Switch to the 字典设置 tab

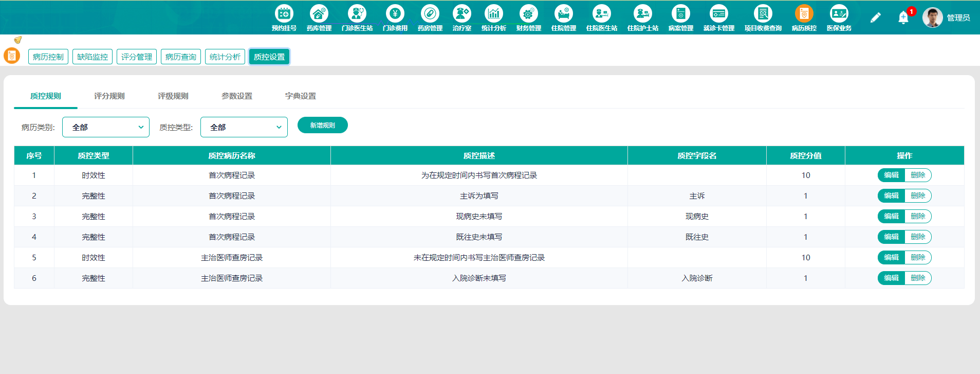(x=301, y=96)
